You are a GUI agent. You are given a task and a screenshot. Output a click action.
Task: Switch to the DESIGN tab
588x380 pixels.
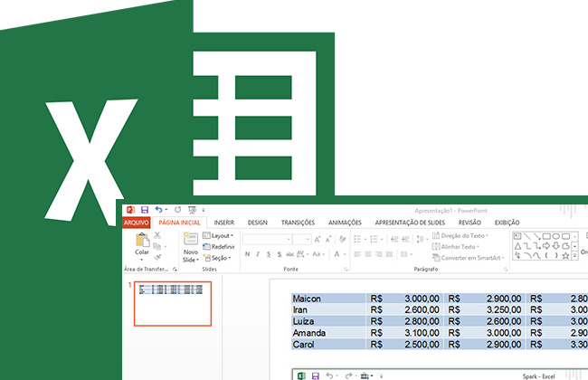coord(258,223)
